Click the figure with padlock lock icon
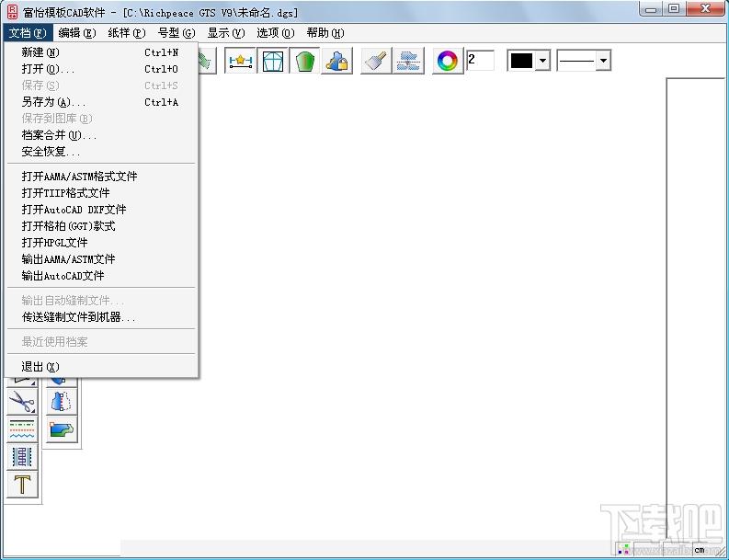Image resolution: width=729 pixels, height=560 pixels. [336, 61]
